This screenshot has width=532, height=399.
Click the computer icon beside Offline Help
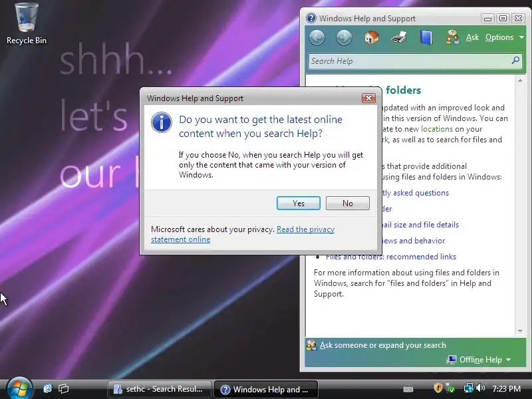pos(452,360)
